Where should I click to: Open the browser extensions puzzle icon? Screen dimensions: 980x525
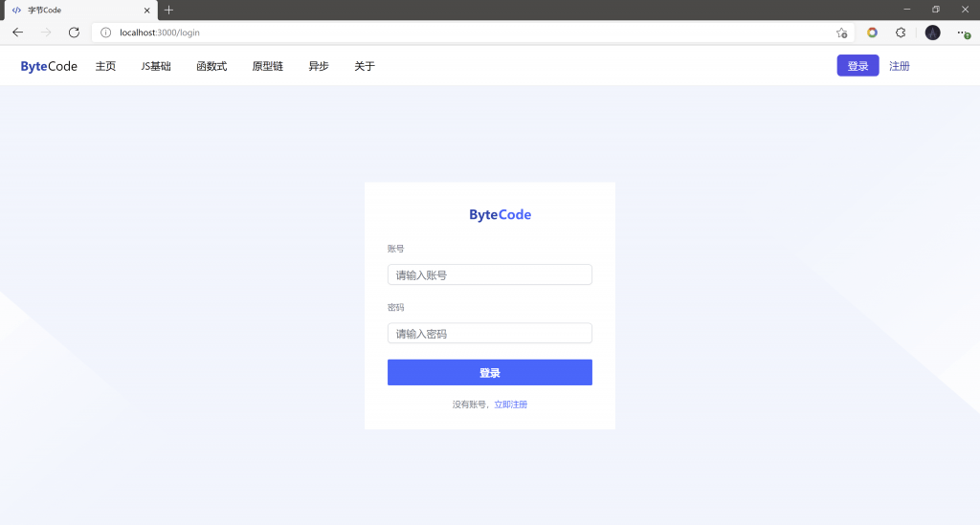(901, 33)
